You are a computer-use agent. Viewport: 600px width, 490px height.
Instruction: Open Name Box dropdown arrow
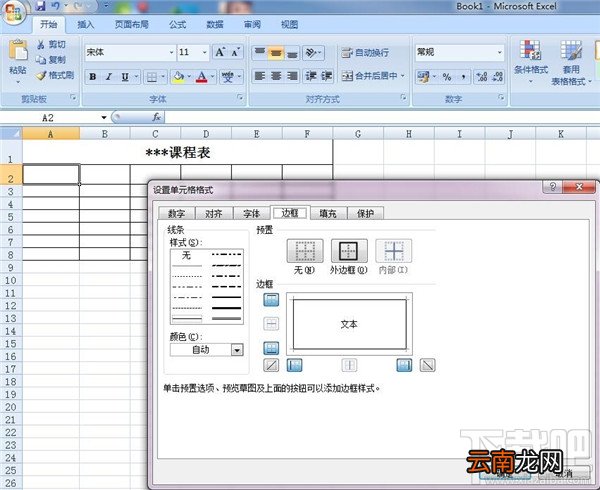[x=104, y=117]
